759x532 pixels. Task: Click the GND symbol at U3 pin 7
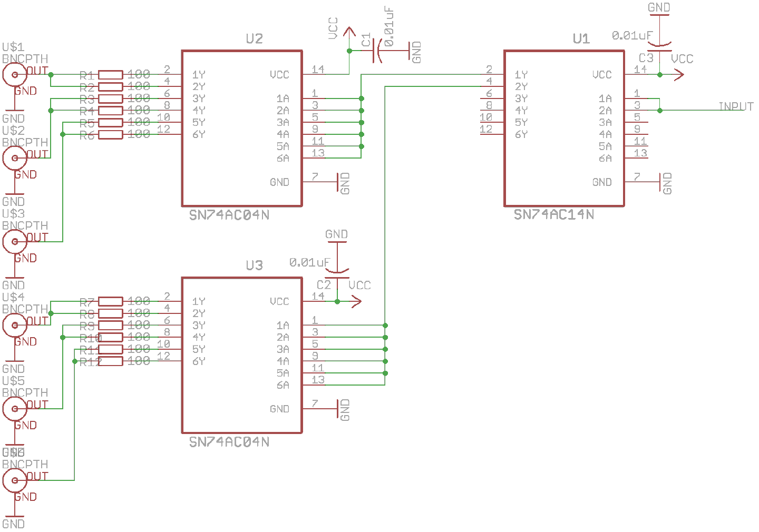tap(337, 409)
